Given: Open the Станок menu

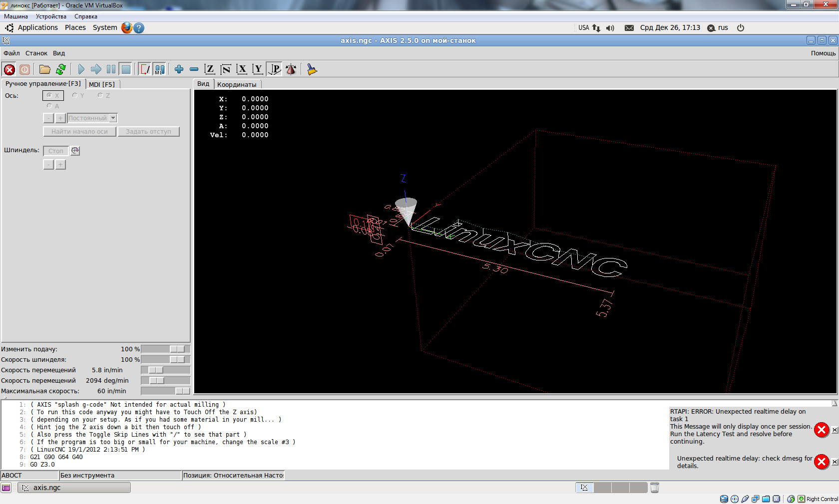Looking at the screenshot, I should pyautogui.click(x=36, y=53).
